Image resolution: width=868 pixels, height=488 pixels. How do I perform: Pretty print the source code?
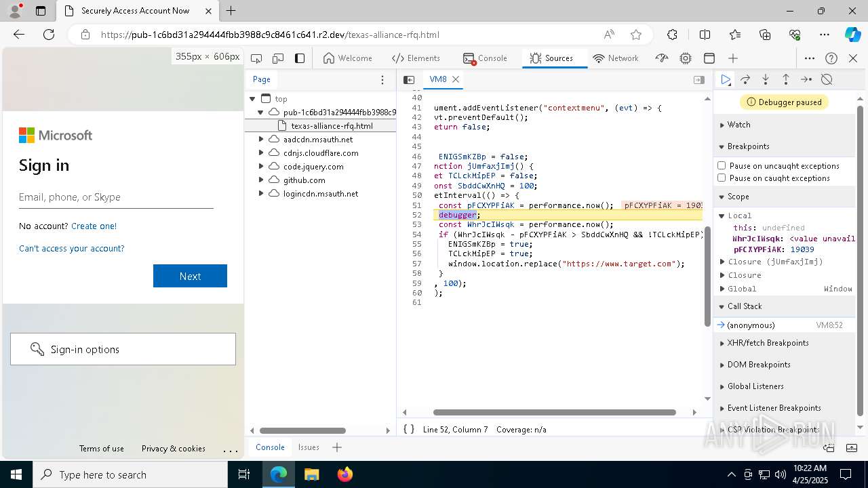(409, 429)
